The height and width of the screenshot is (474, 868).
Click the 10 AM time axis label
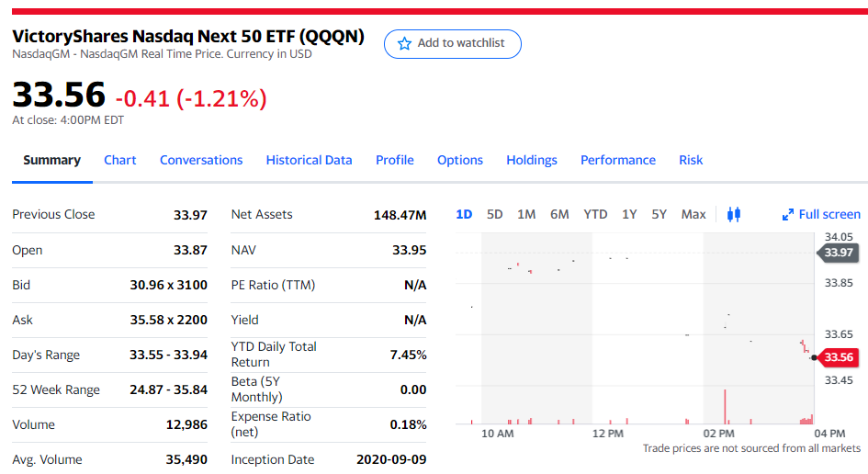497,434
